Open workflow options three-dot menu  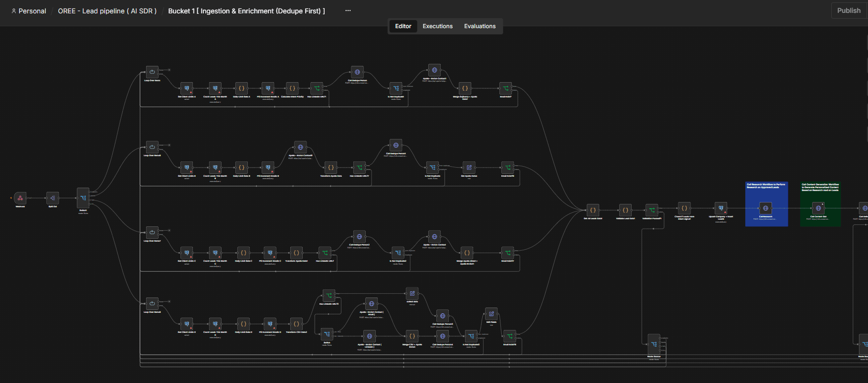pyautogui.click(x=348, y=11)
